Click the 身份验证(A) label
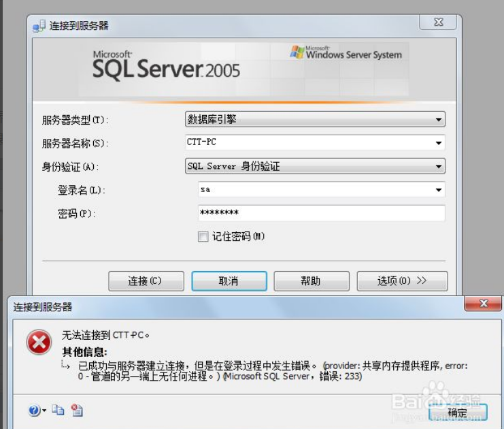The width and height of the screenshot is (504, 429). (70, 167)
